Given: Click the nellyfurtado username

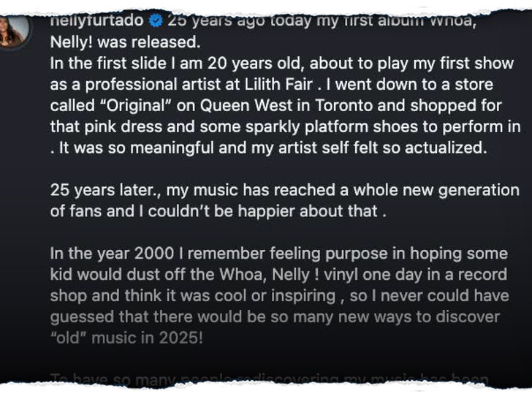Looking at the screenshot, I should point(96,20).
